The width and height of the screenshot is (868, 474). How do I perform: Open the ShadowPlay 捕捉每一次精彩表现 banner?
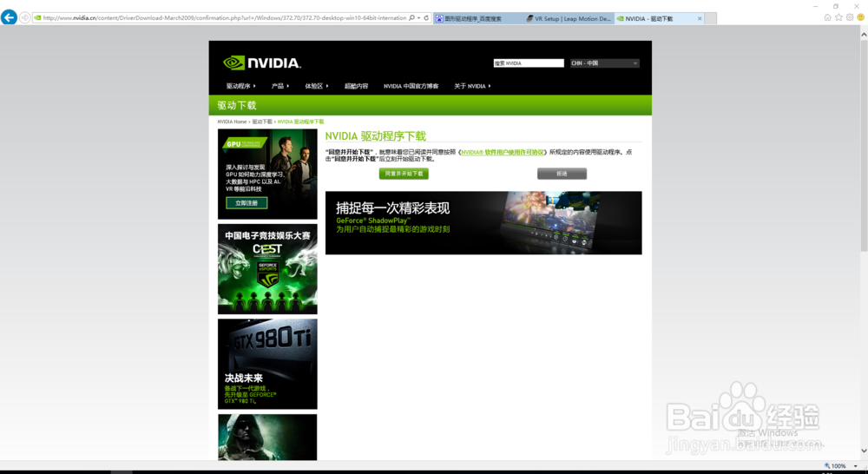483,222
